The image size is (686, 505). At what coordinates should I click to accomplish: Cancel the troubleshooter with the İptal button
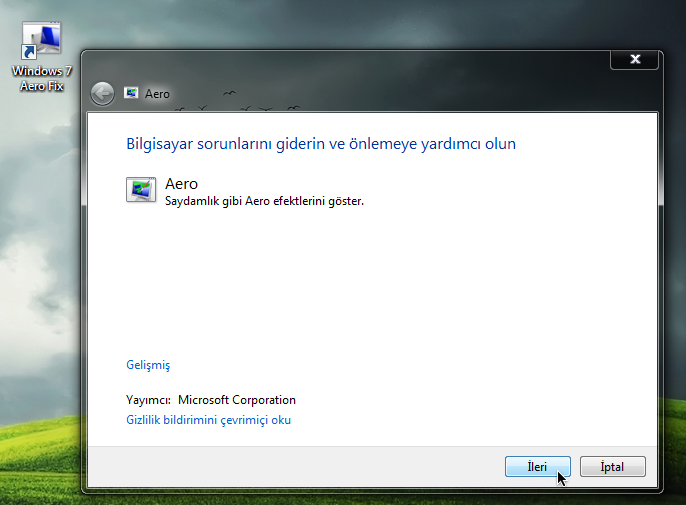(612, 466)
